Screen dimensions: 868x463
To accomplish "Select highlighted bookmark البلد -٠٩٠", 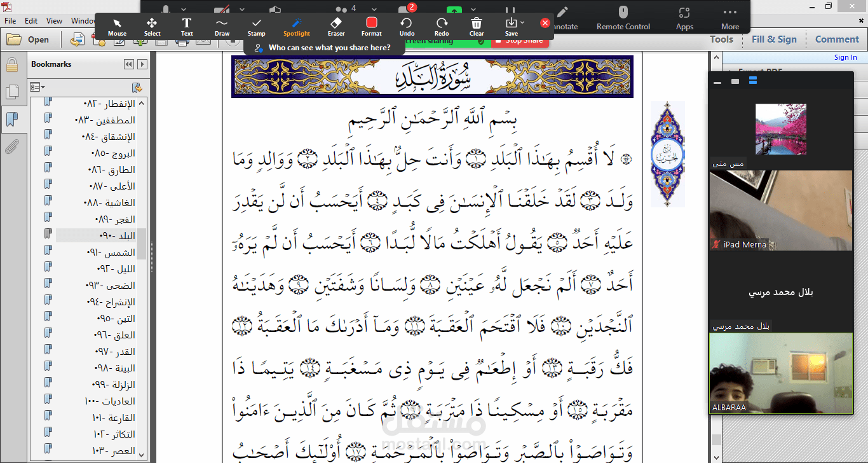I will [117, 236].
